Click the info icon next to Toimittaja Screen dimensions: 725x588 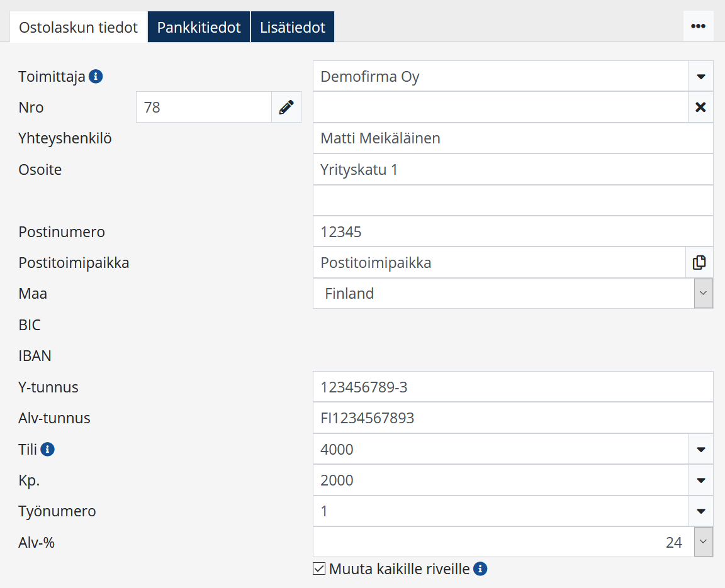[96, 77]
